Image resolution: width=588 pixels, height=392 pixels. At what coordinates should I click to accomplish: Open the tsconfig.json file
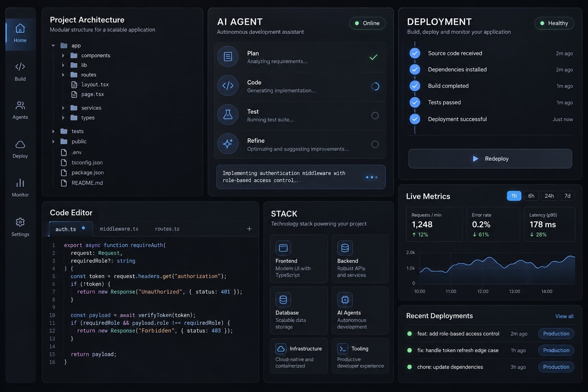82,163
